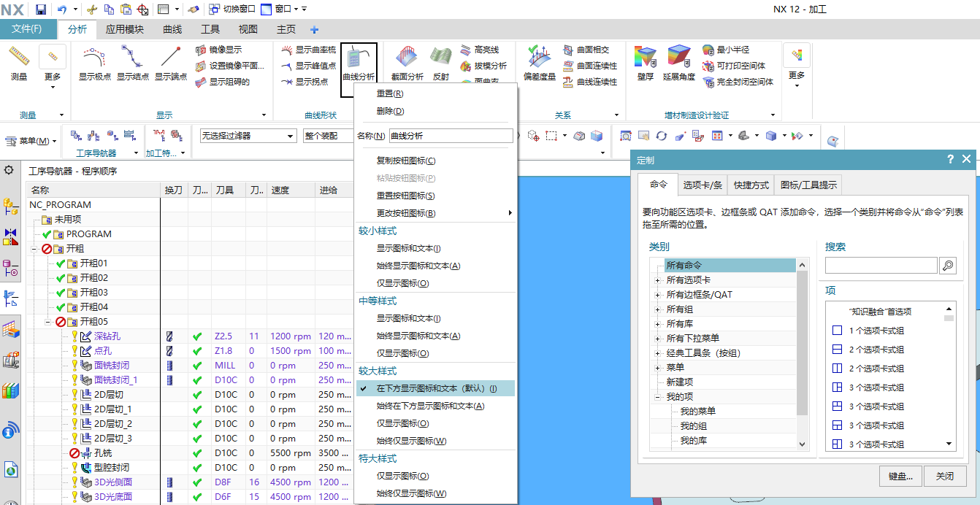Click 删除(D) in context menu
The height and width of the screenshot is (505, 980).
[x=435, y=111]
